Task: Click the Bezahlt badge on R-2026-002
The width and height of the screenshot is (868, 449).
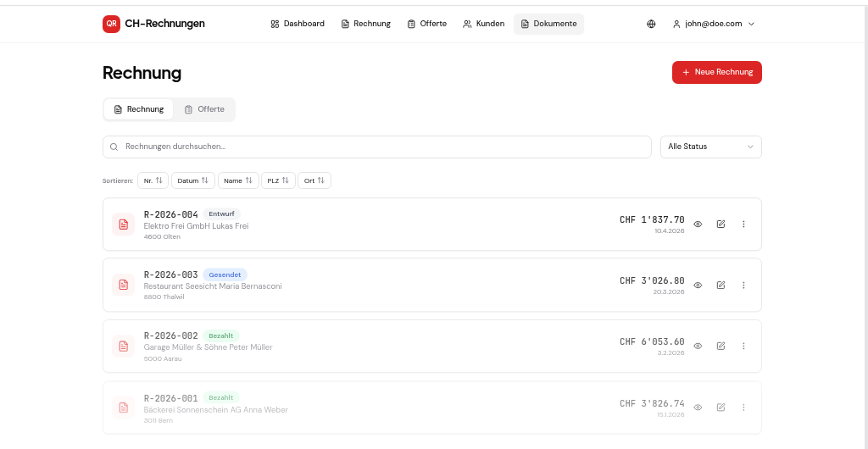Action: (x=221, y=335)
